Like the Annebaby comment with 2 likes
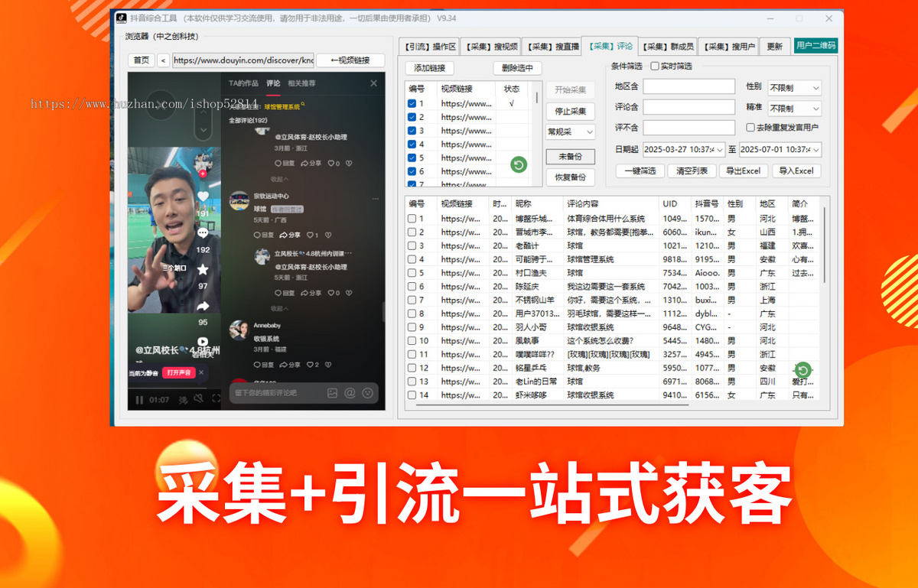The height and width of the screenshot is (588, 918). pos(311,365)
